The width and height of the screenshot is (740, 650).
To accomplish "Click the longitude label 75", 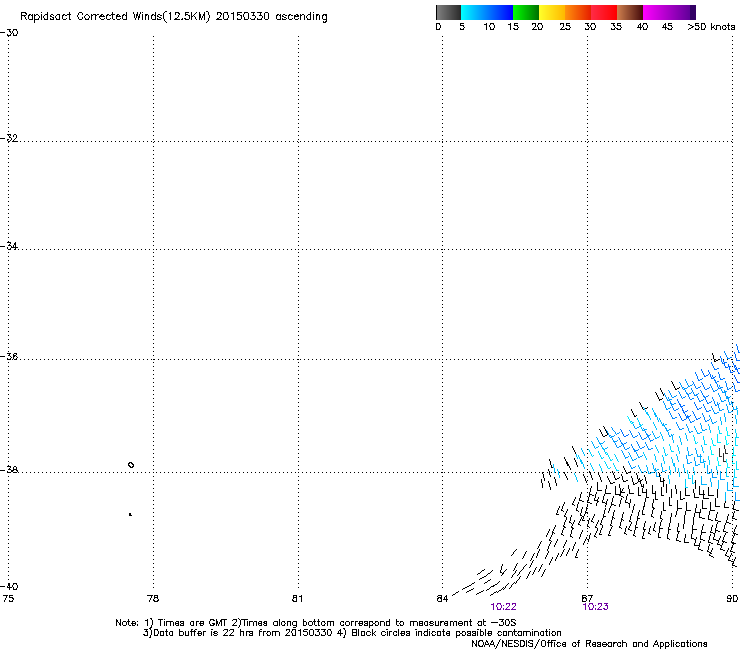I will click(x=8, y=599).
